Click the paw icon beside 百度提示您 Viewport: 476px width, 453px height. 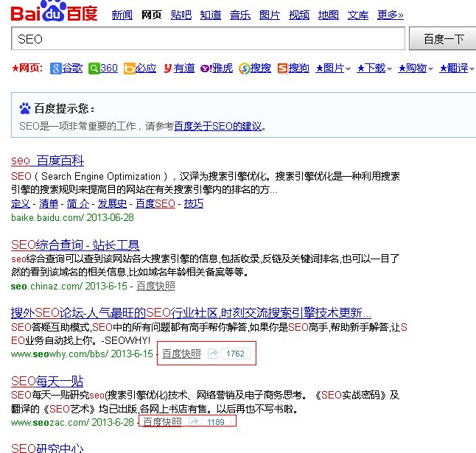point(25,108)
